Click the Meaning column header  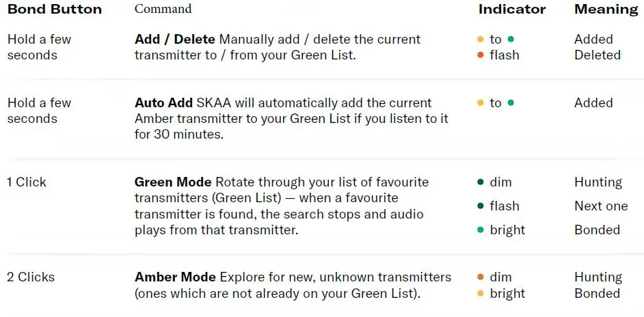point(606,10)
